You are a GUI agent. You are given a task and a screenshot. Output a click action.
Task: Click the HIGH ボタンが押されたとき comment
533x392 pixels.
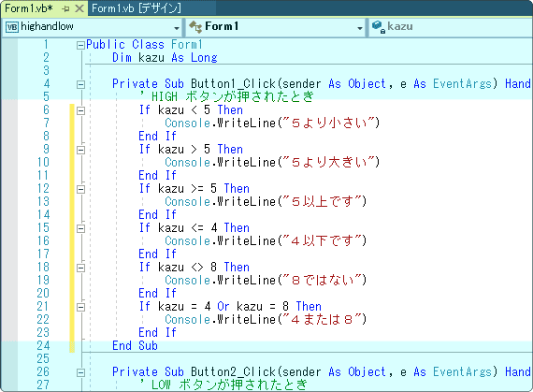[226, 96]
